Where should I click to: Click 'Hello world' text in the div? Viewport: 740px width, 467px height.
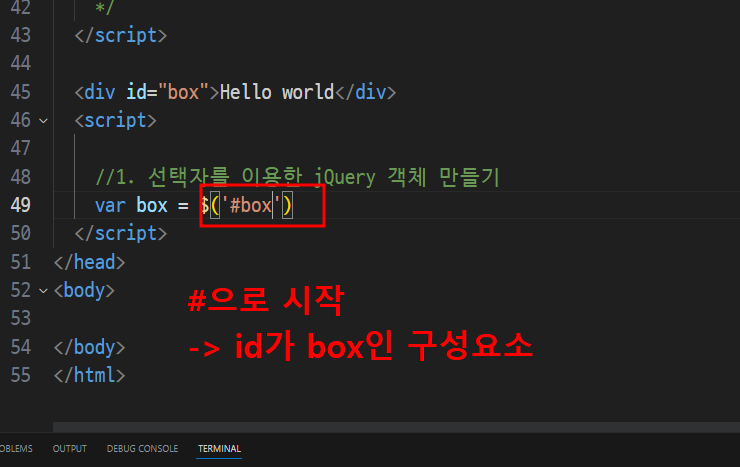pos(277,92)
